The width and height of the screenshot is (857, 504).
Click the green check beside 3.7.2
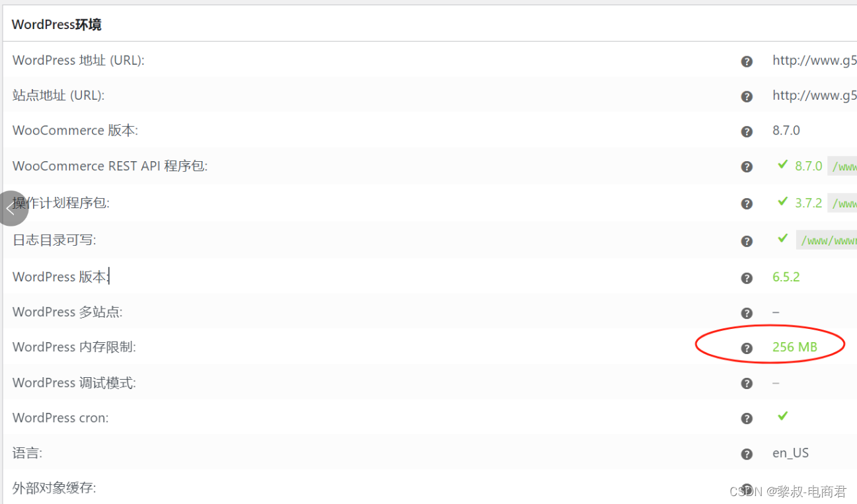pyautogui.click(x=782, y=202)
